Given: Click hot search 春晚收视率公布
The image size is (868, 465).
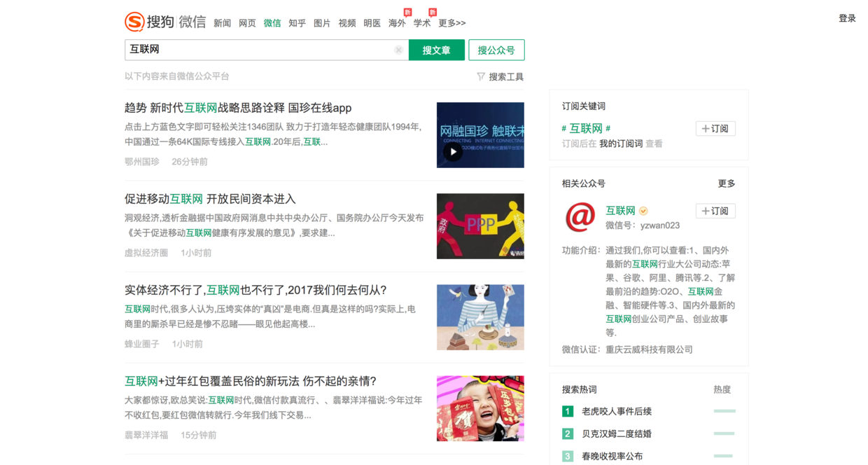Looking at the screenshot, I should [x=612, y=456].
